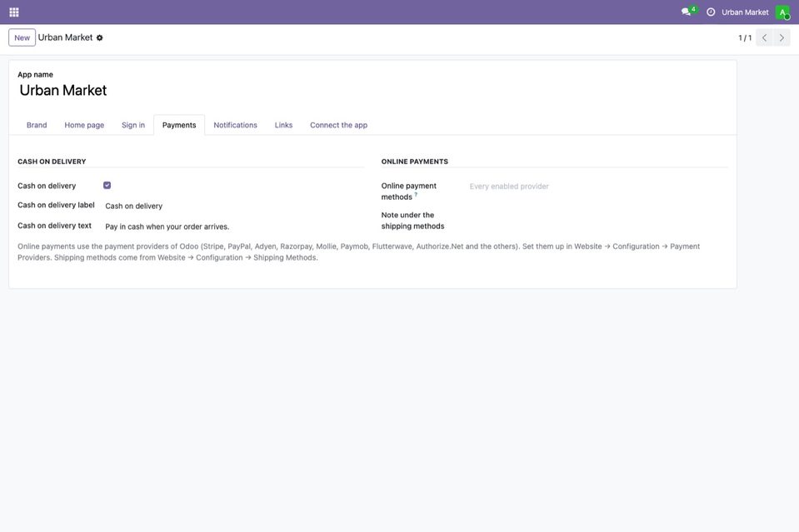The height and width of the screenshot is (532, 799).
Task: Click the New button
Action: (x=22, y=37)
